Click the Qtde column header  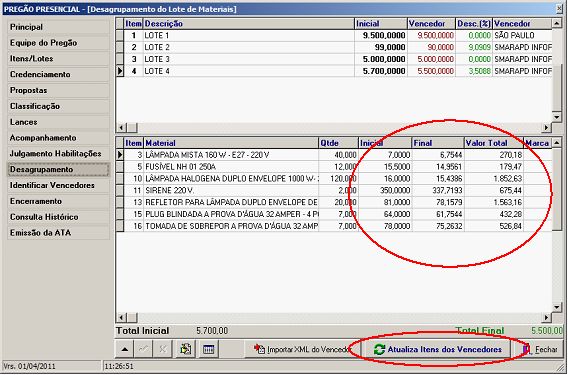point(338,143)
